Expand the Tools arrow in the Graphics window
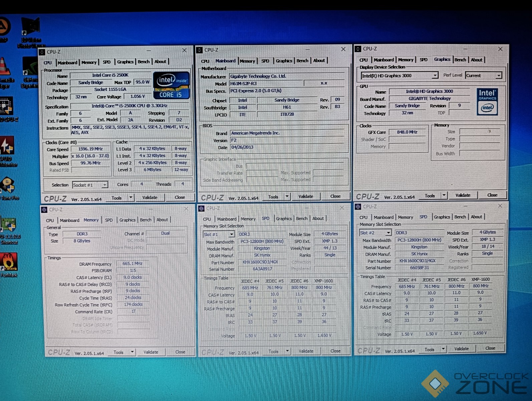Screen dimensions: 532x401 pos(444,195)
